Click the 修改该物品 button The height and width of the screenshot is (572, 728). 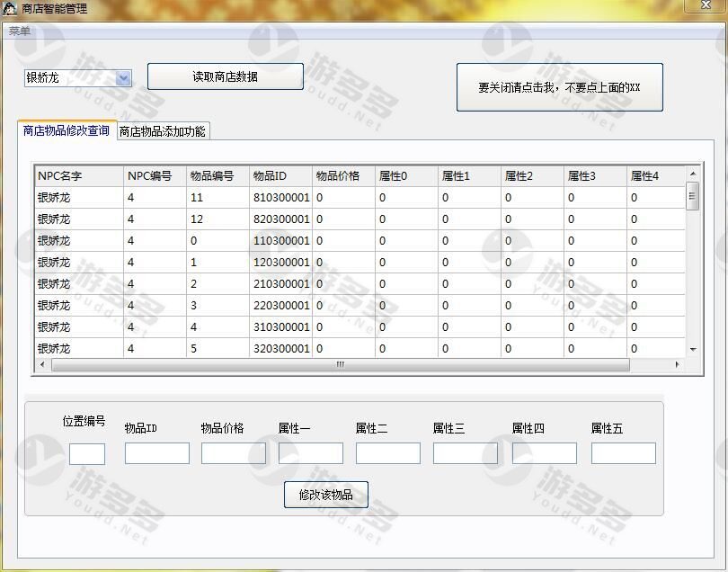326,495
